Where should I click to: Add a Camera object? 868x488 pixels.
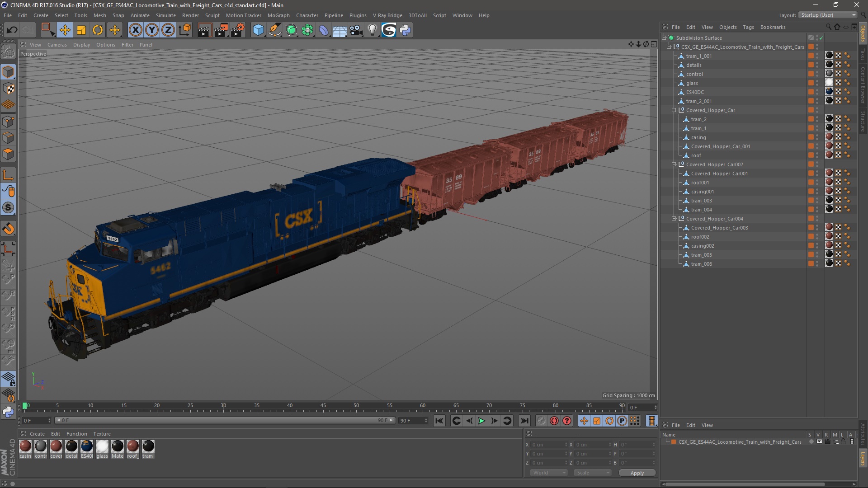[356, 30]
